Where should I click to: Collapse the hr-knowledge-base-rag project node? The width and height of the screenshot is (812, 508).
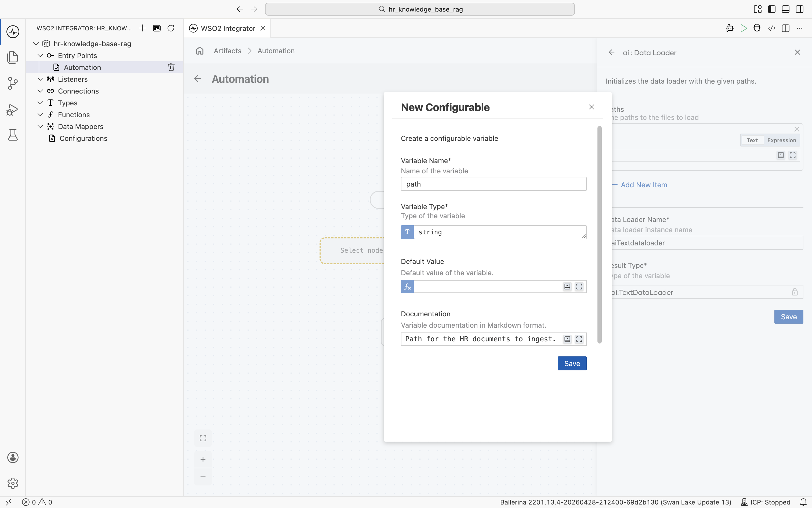[x=36, y=44]
